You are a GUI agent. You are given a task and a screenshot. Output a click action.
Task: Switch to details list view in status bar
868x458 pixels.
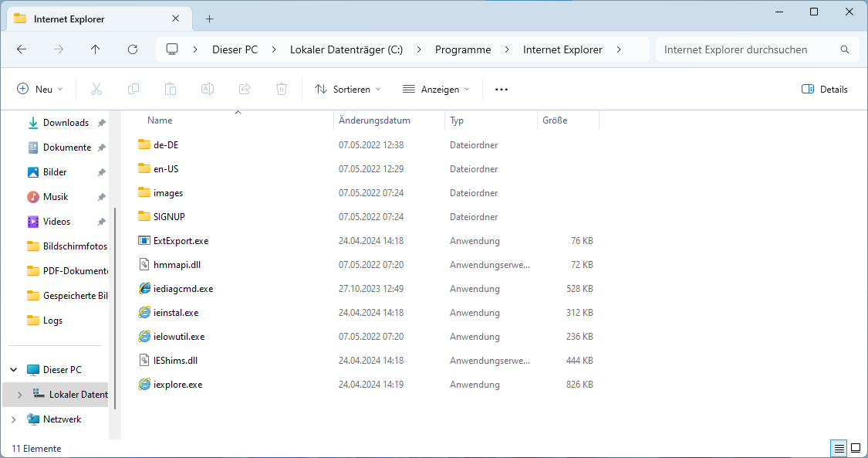(839, 448)
